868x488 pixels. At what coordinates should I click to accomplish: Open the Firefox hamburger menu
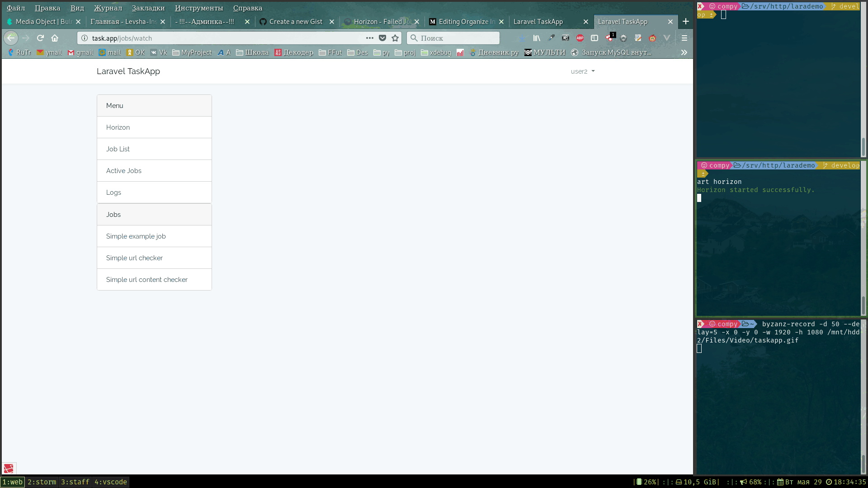(x=684, y=38)
